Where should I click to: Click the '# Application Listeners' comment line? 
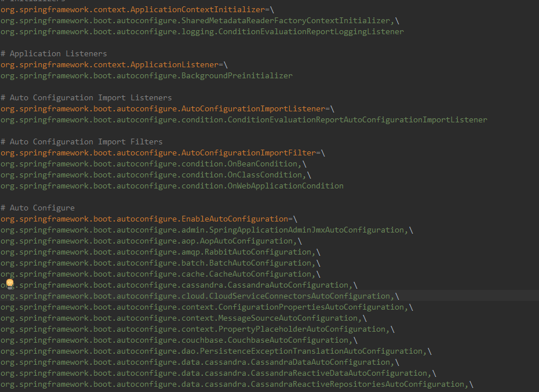(x=53, y=53)
